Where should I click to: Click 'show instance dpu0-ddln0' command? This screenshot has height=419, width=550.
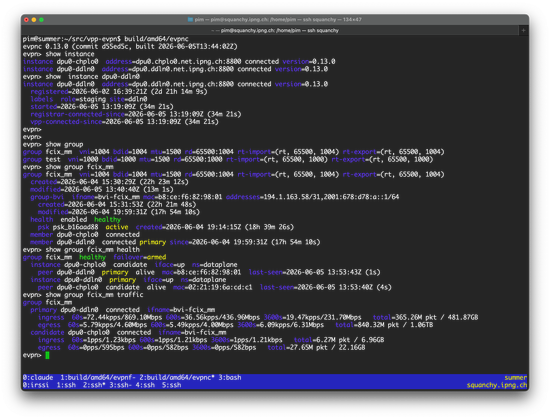click(93, 76)
